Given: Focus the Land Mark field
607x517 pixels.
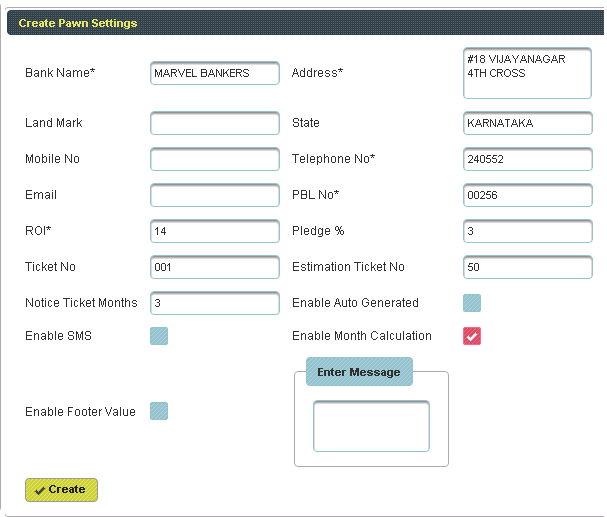Looking at the screenshot, I should tap(214, 123).
